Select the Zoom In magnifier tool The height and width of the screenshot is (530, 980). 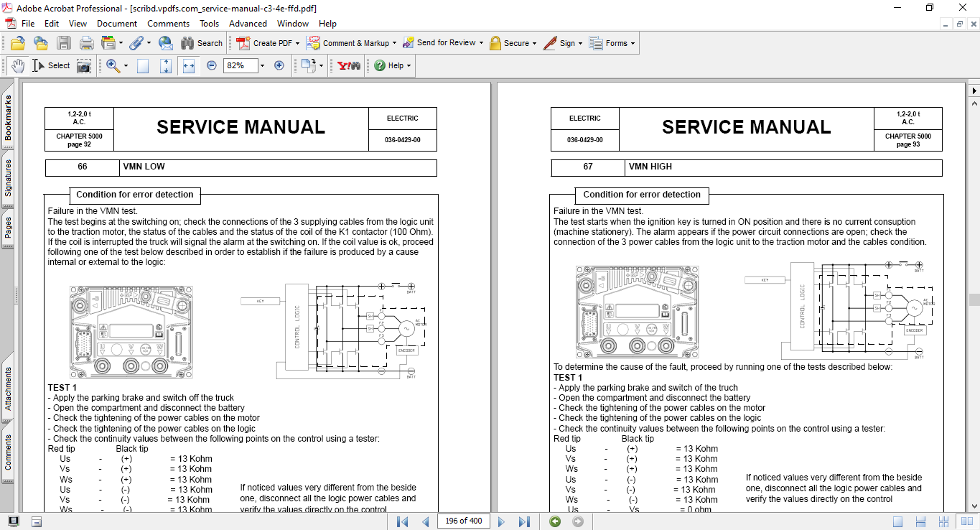point(113,65)
